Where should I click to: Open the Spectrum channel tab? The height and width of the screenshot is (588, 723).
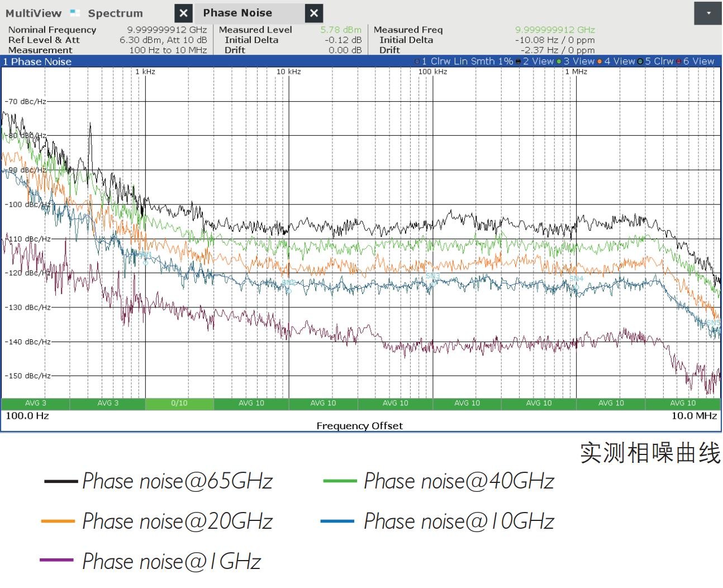[x=115, y=13]
